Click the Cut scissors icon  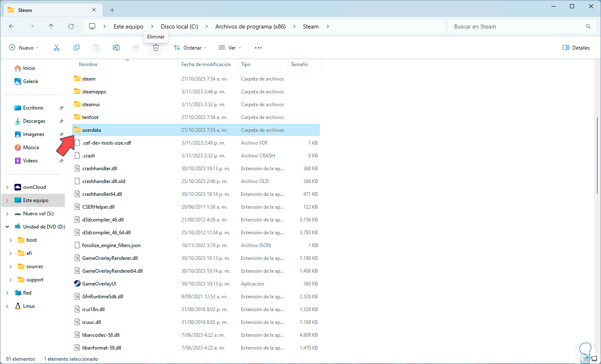click(x=57, y=48)
